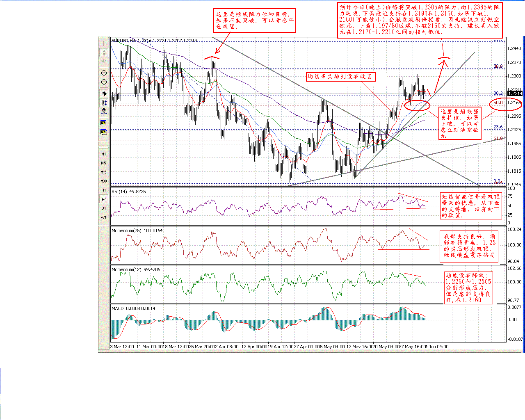Click the 0.0077 MACD scale value
Viewport: 525px width, 420px height.
pos(515,307)
